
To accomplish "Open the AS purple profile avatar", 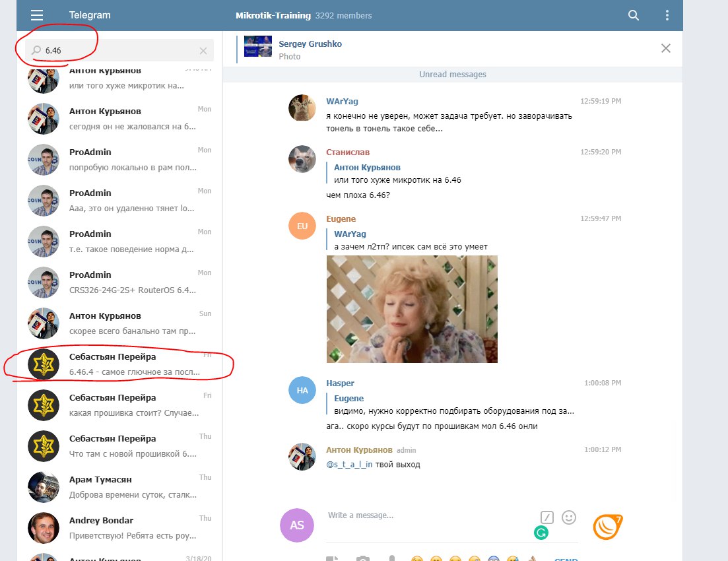I will click(297, 525).
